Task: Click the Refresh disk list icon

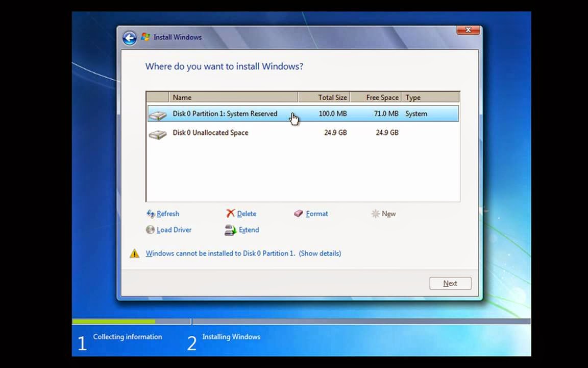Action: click(151, 214)
